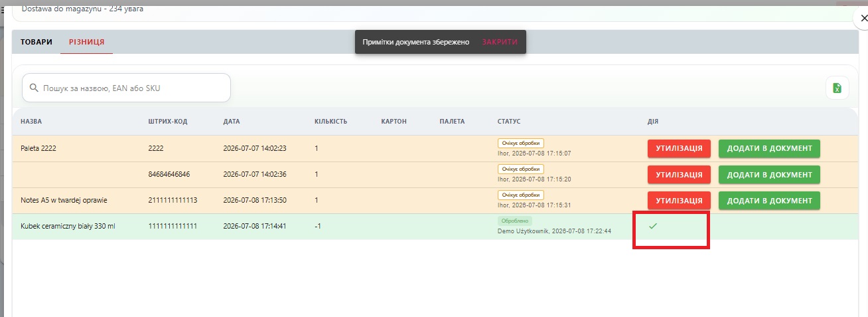Click the СТАТУС column header

pyautogui.click(x=509, y=122)
